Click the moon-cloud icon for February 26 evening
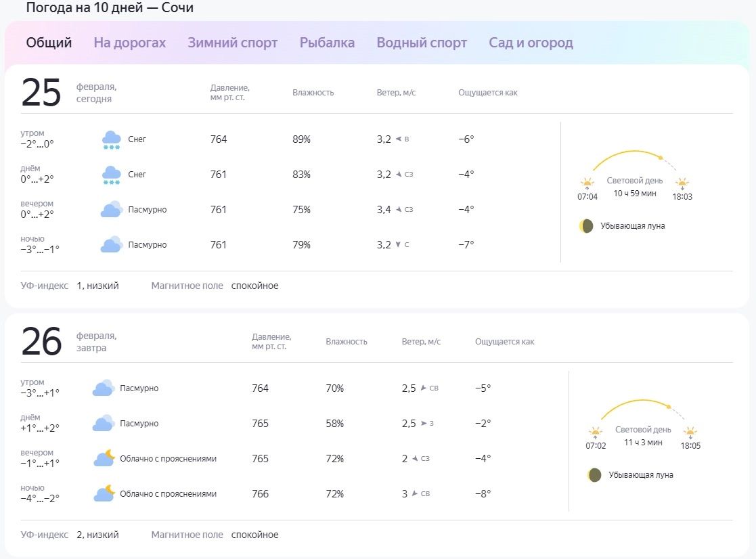The width and height of the screenshot is (756, 559). pyautogui.click(x=104, y=459)
